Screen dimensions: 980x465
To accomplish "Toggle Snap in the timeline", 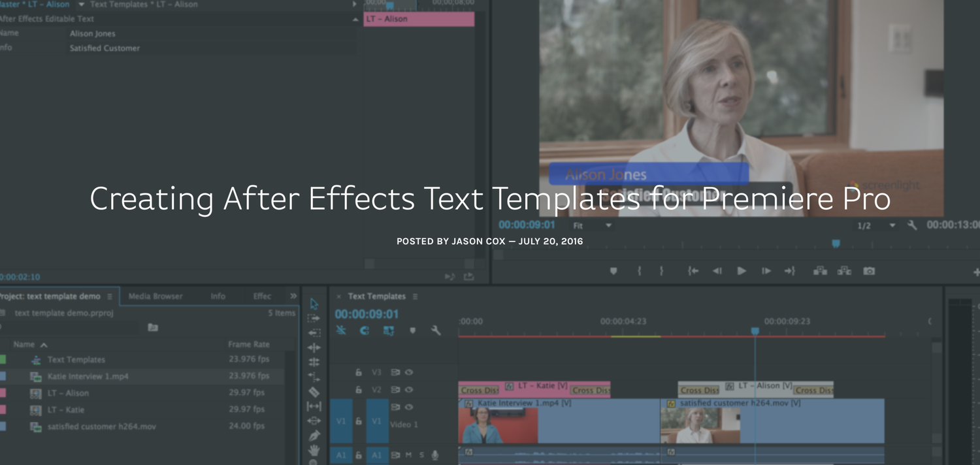I will [365, 330].
